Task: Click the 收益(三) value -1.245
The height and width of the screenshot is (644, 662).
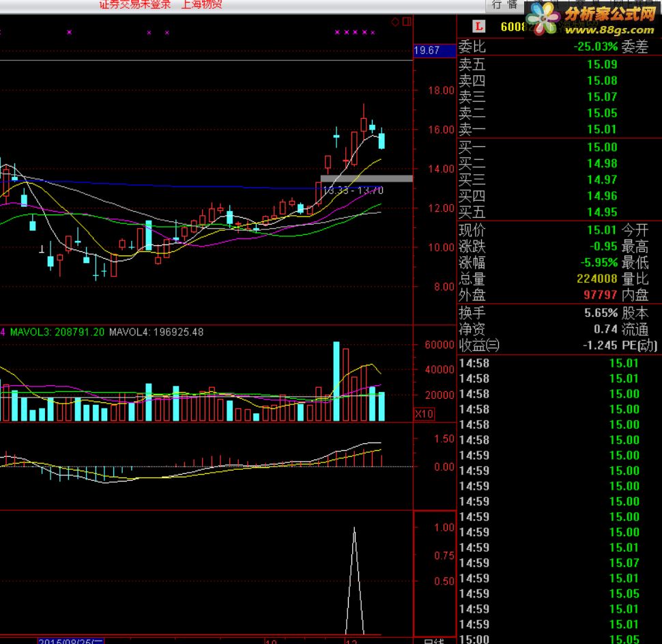Action: (x=600, y=346)
